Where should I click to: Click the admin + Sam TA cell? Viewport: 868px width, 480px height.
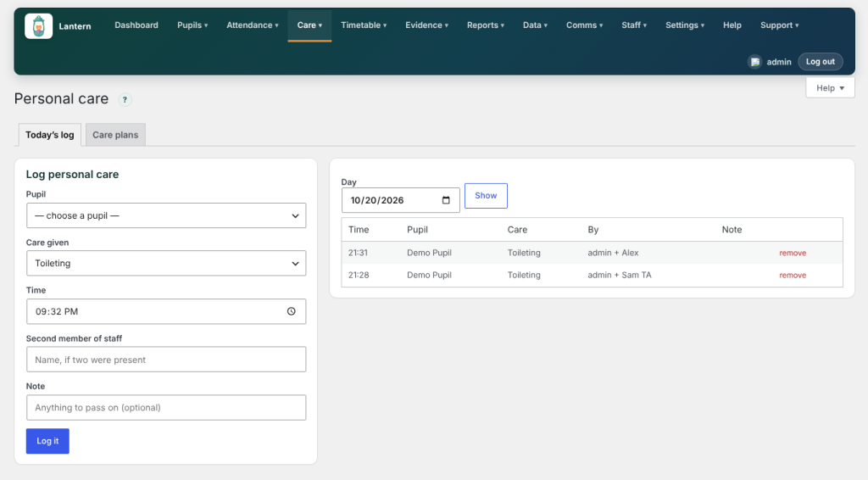point(620,275)
